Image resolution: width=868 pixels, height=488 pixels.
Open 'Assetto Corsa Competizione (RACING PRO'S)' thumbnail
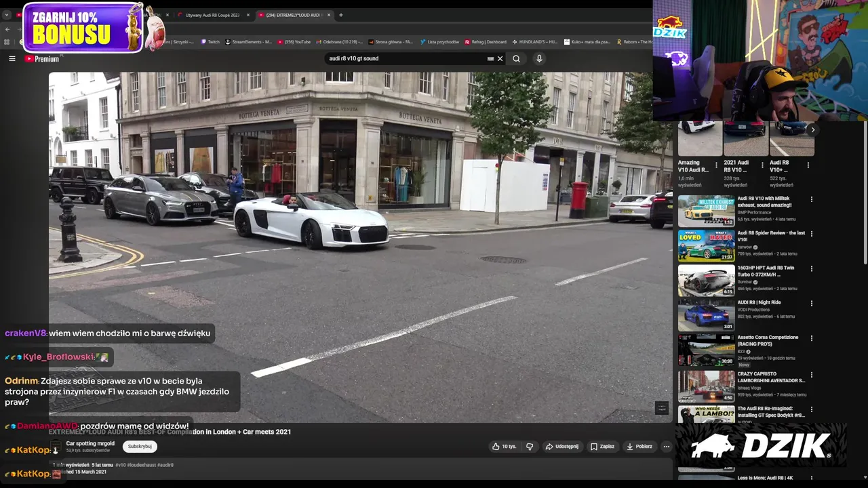point(706,350)
